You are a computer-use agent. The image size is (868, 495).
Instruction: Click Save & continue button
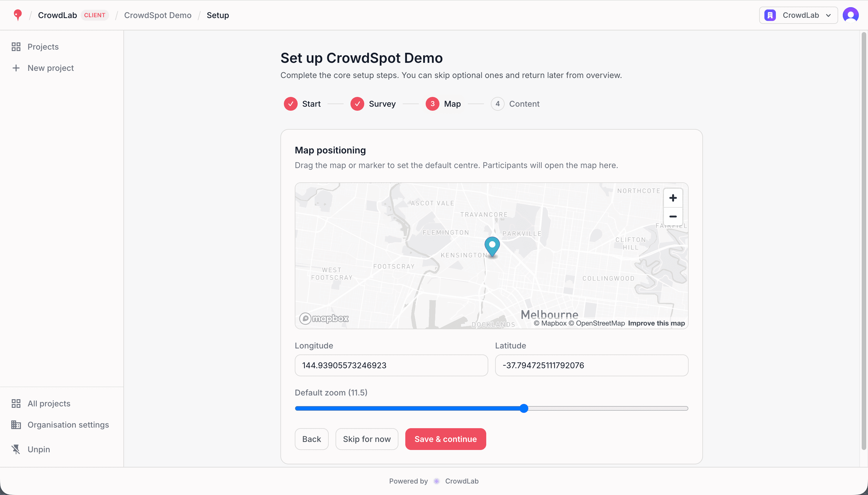[445, 439]
